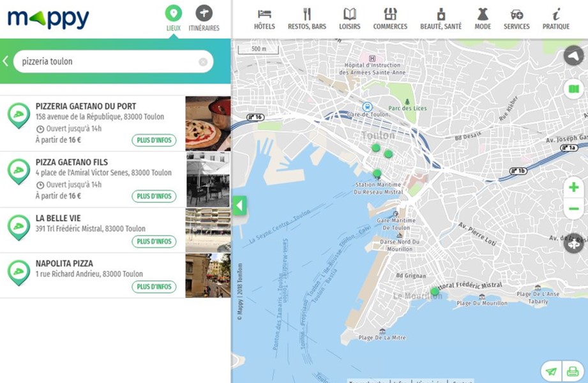Click the "391 Trl Frédéric Mistral, 83000 Toulon" address
Image resolution: width=588 pixels, height=383 pixels.
pos(91,229)
